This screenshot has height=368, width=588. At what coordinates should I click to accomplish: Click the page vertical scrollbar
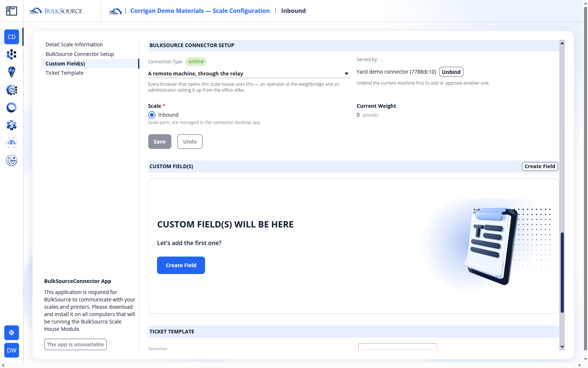585,178
